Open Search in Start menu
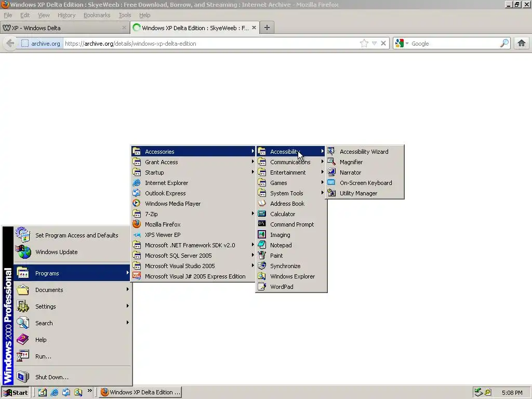This screenshot has height=399, width=532. tap(72, 323)
